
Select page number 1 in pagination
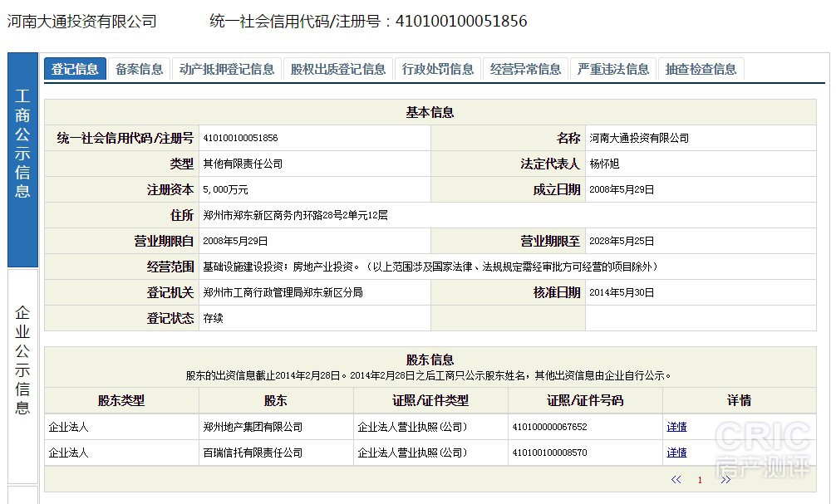(x=700, y=480)
